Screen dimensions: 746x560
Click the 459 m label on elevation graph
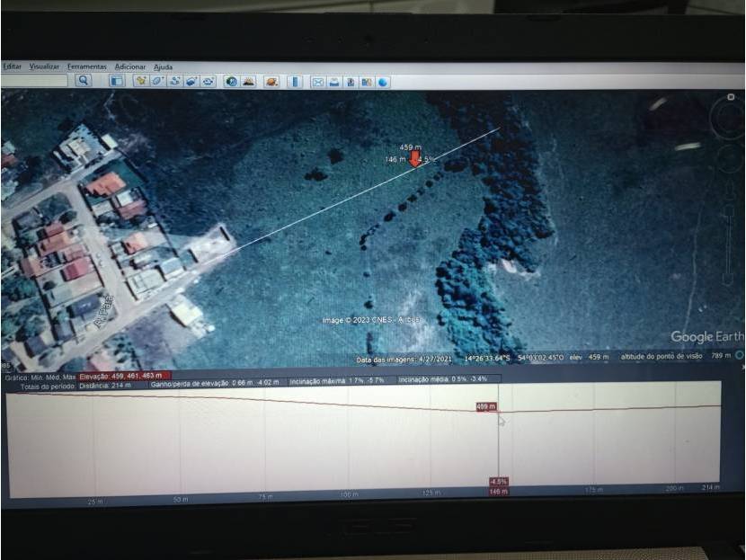click(x=485, y=406)
